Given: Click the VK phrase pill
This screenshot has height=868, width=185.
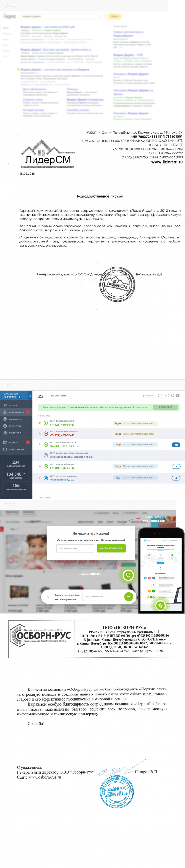Looking at the screenshot, I should pyautogui.click(x=135, y=477).
